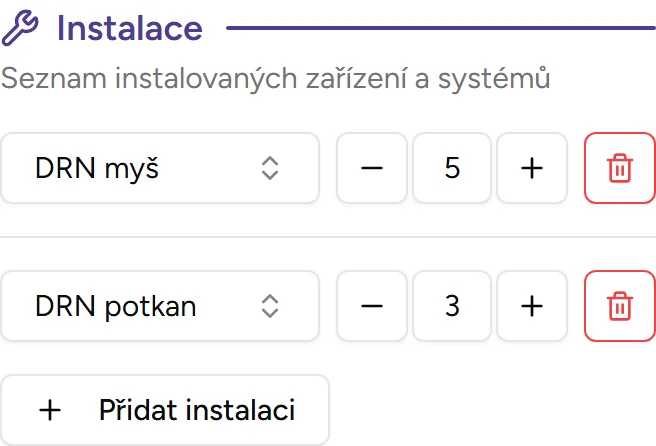
Task: Increase the DRN myš quantity with plus
Action: click(532, 168)
